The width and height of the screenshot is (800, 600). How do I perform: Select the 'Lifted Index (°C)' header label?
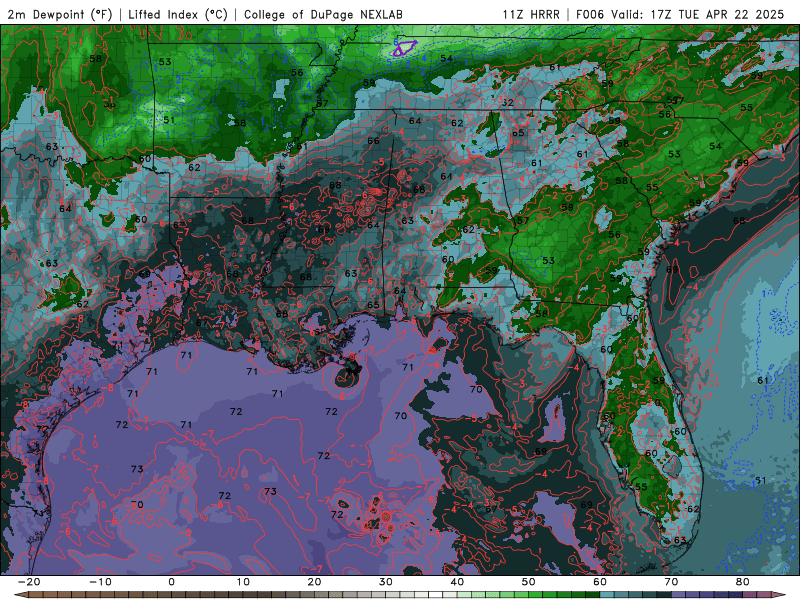click(178, 14)
